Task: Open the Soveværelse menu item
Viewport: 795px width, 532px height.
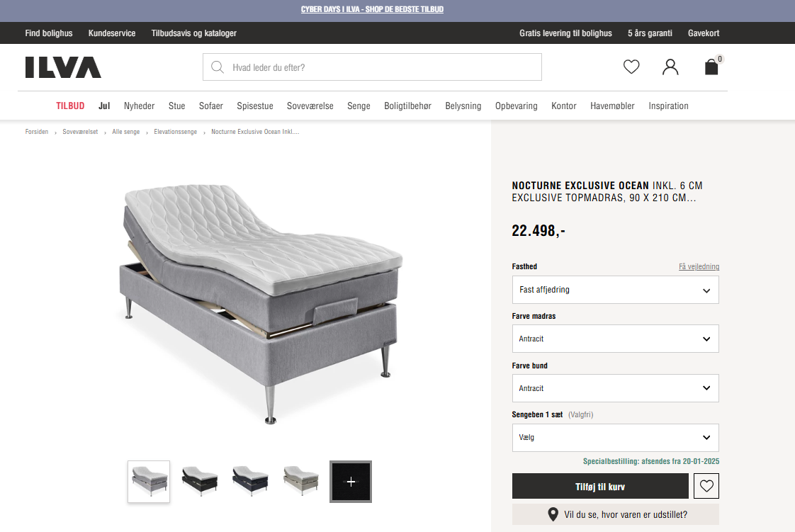Action: click(310, 106)
